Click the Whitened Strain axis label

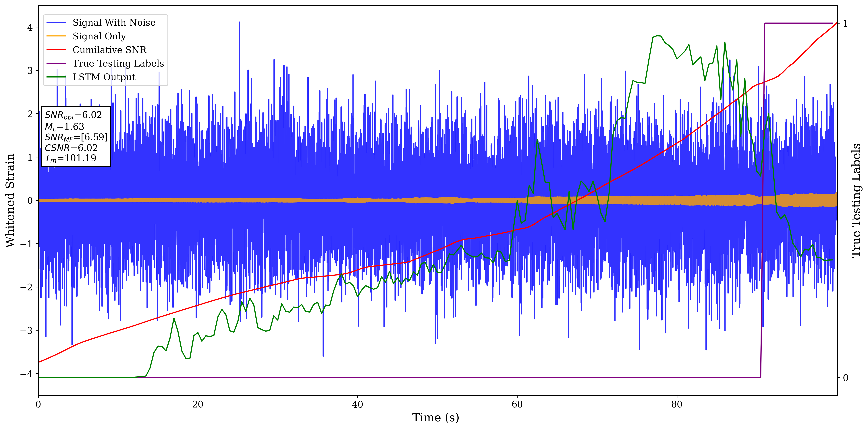[x=10, y=200]
